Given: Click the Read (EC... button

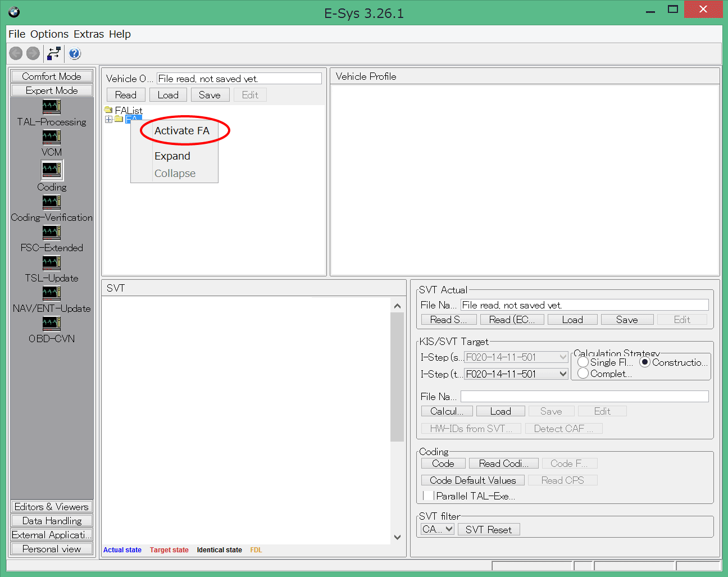Looking at the screenshot, I should pyautogui.click(x=512, y=320).
